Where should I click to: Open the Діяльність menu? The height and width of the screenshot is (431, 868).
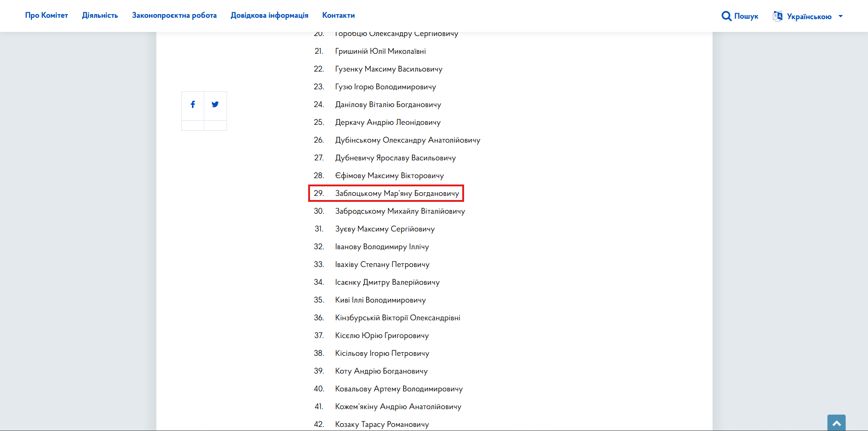pos(100,15)
